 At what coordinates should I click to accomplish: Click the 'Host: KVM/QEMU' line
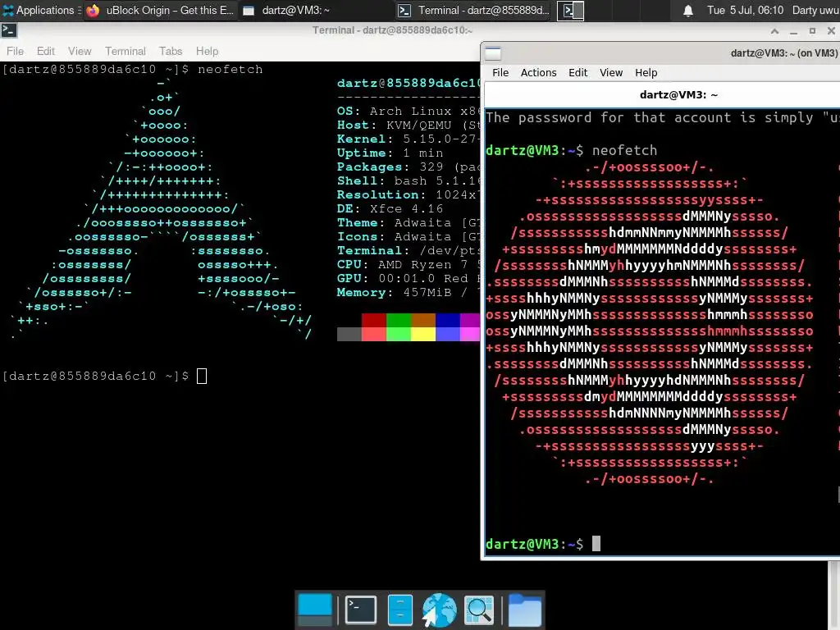point(409,125)
